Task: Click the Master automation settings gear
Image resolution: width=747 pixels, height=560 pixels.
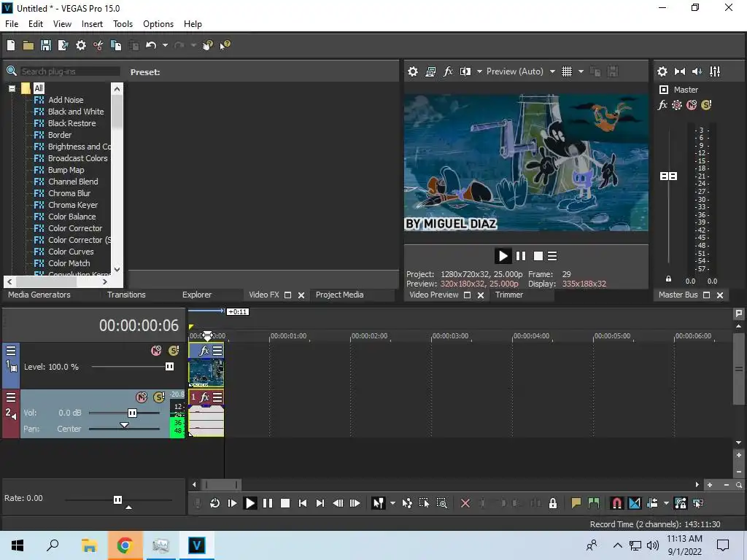Action: tap(676, 105)
